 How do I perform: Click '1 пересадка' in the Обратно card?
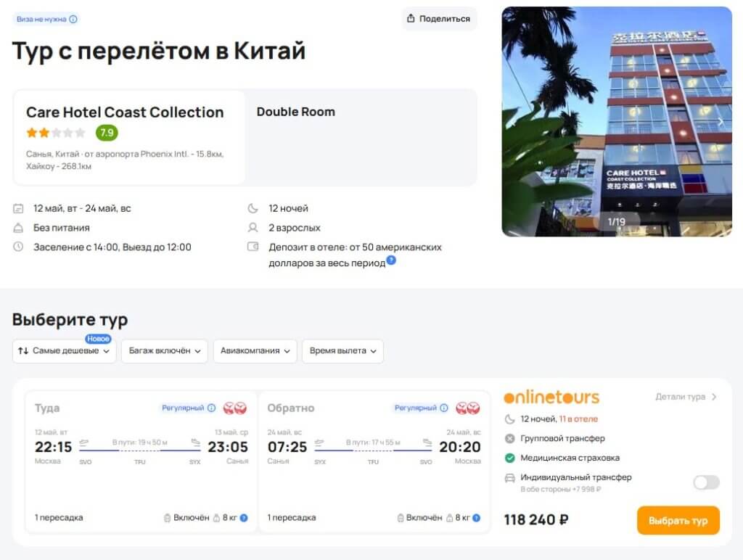[x=292, y=518]
